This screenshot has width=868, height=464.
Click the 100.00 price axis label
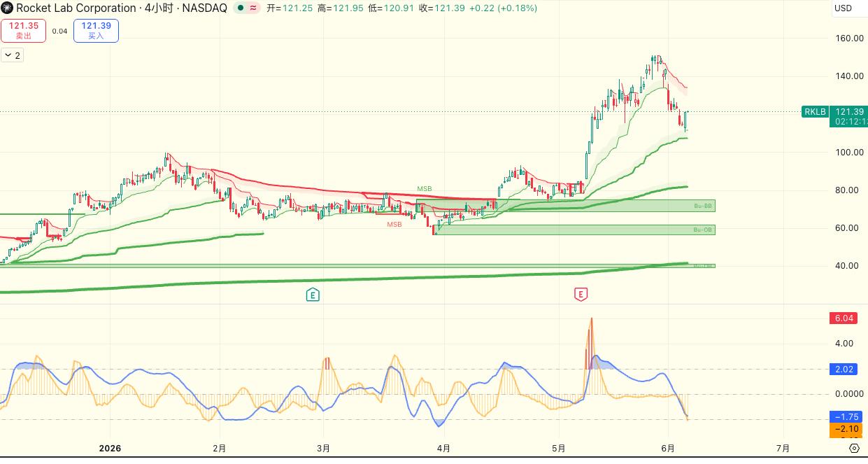point(850,152)
